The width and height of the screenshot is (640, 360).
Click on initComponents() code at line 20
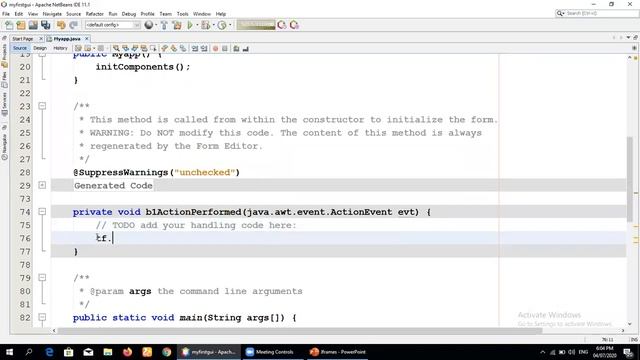point(143,67)
